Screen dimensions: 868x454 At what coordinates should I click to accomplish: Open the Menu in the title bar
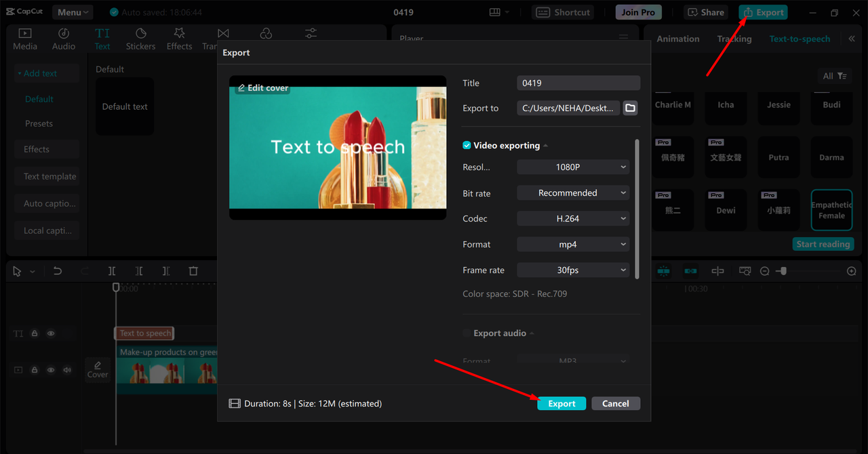click(73, 12)
